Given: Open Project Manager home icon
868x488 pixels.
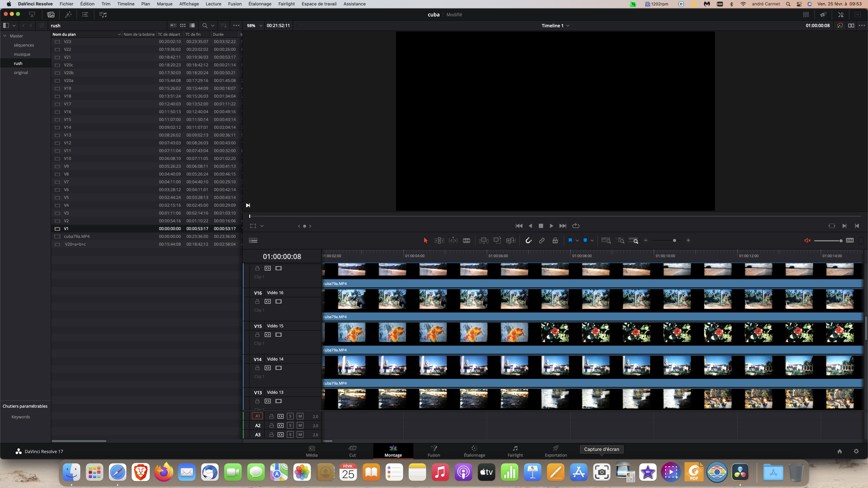Looking at the screenshot, I should (840, 451).
